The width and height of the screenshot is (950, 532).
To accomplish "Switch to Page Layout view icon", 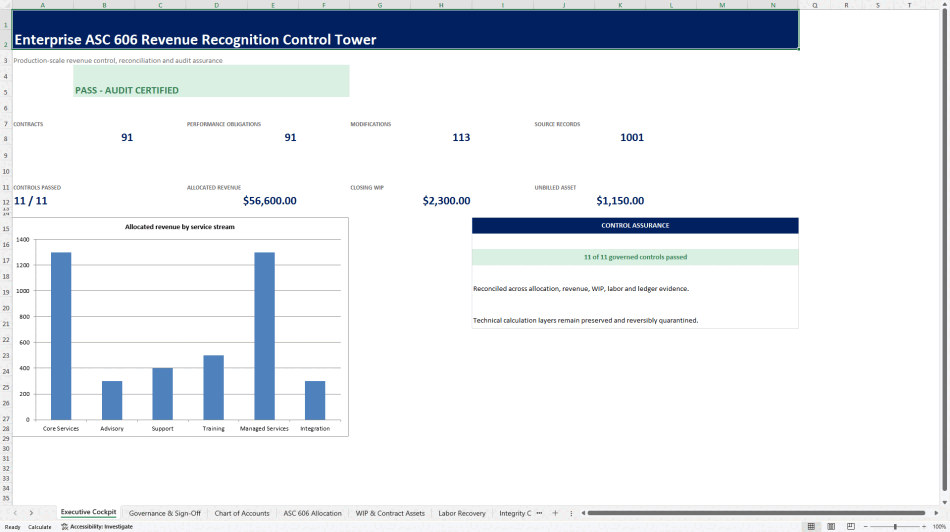I will tap(831, 527).
